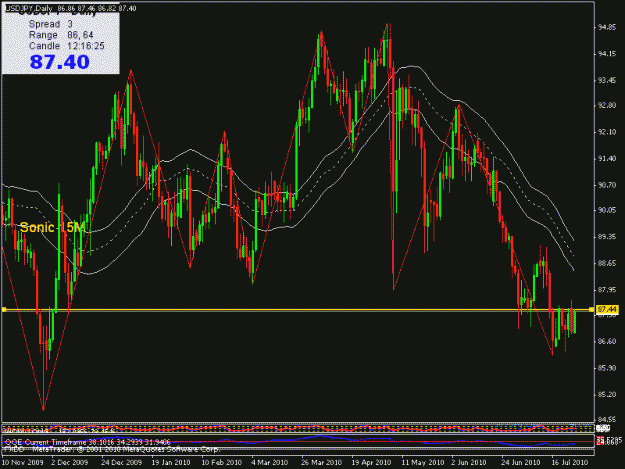Click the 85.90 price axis label

point(607,368)
